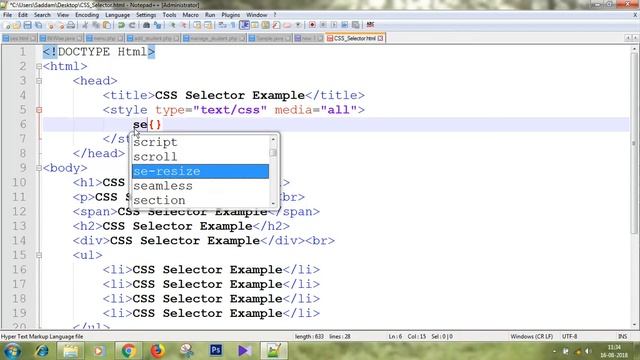Image resolution: width=640 pixels, height=360 pixels.
Task: Collapse the ul fold marker on line 15
Action: coord(39,255)
